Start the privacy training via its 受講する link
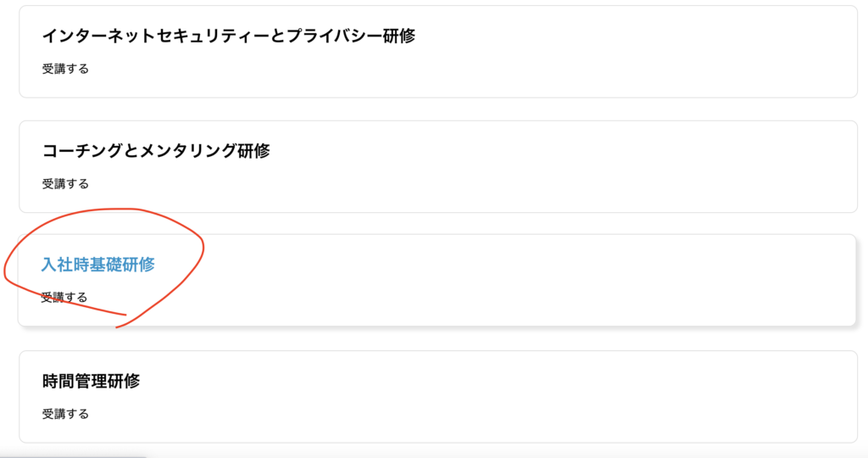 [65, 69]
